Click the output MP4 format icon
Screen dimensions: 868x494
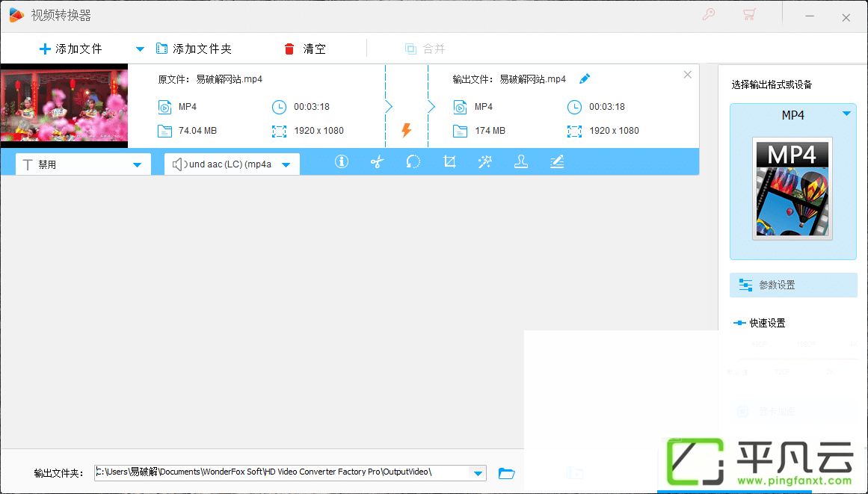click(460, 107)
